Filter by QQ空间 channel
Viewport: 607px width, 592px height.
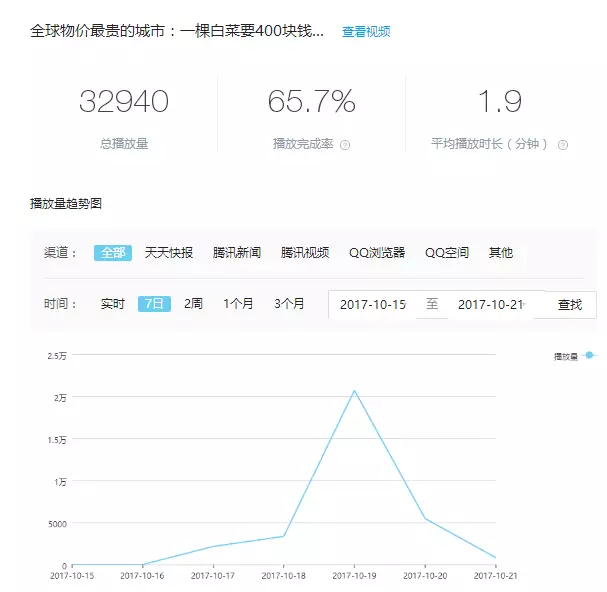(447, 253)
